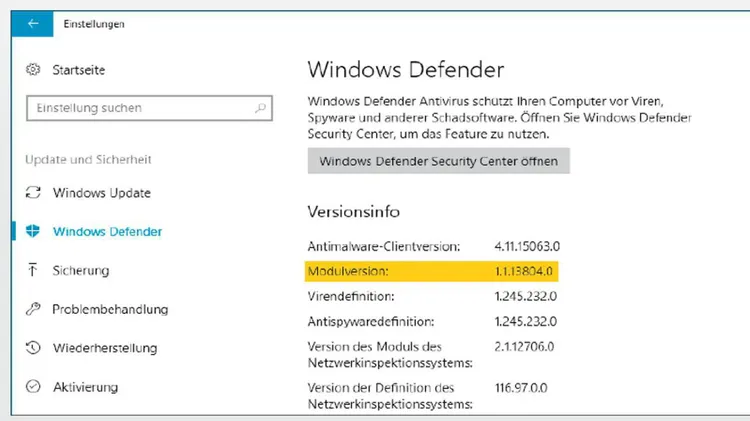This screenshot has height=421, width=750.
Task: Click the Antimalware-Clientversion value 4.11.15063.0
Action: tap(527, 246)
